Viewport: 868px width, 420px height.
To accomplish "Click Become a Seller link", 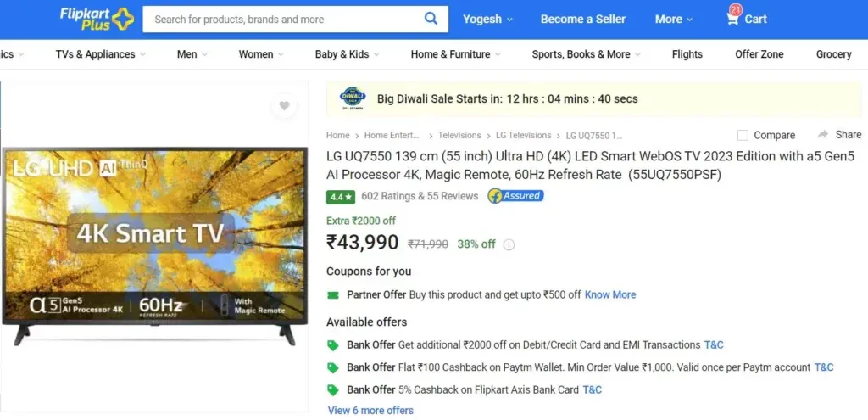I will click(x=583, y=19).
